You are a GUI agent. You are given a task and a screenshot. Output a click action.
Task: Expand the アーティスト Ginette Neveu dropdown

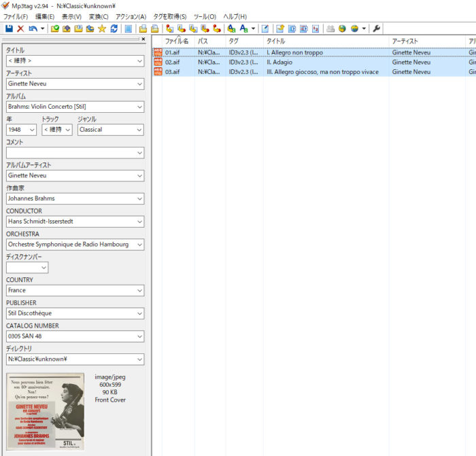pos(139,84)
